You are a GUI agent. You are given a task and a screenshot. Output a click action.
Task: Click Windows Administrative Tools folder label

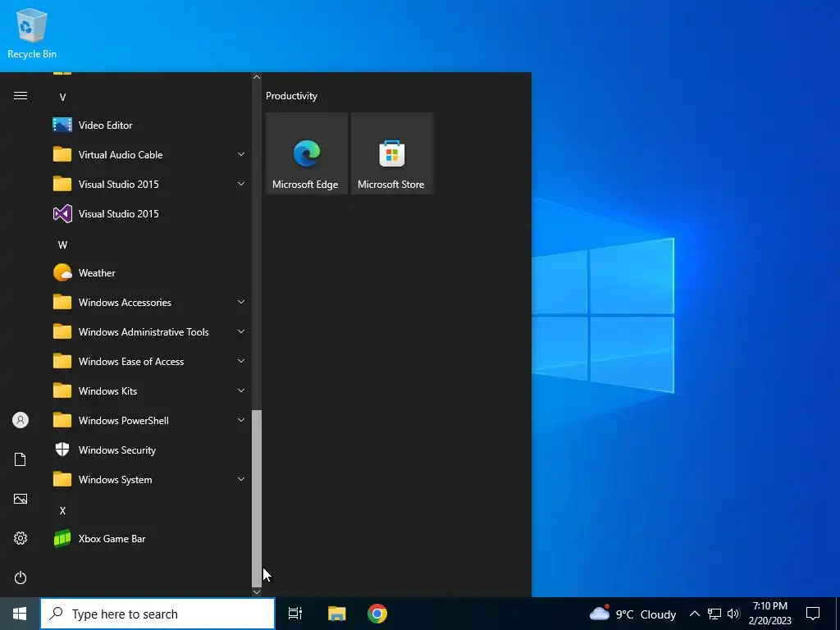coord(144,332)
